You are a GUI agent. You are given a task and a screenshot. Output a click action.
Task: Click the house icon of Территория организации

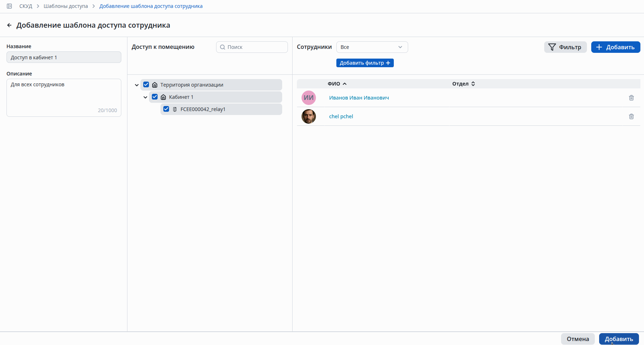click(x=155, y=85)
